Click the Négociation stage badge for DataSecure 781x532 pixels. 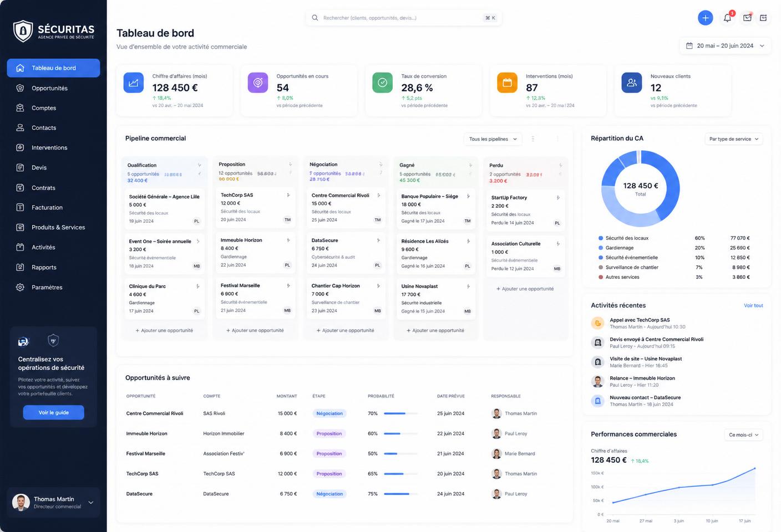(x=329, y=494)
